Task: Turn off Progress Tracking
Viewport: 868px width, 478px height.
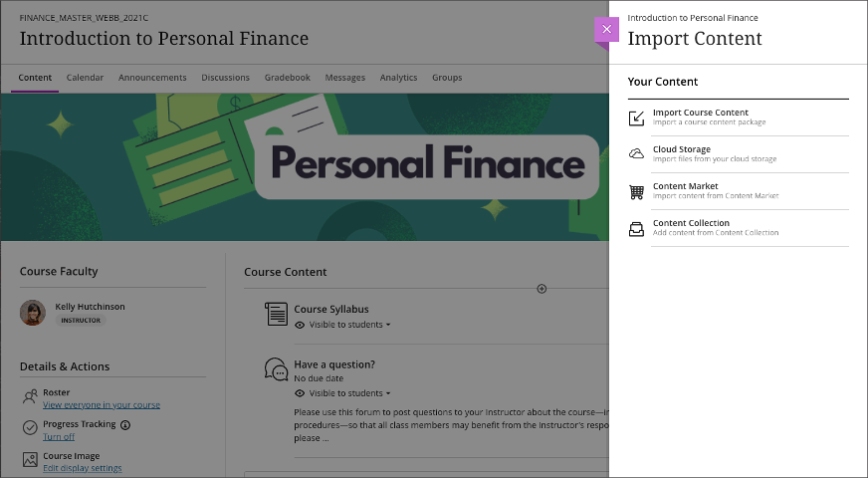Action: coord(59,437)
